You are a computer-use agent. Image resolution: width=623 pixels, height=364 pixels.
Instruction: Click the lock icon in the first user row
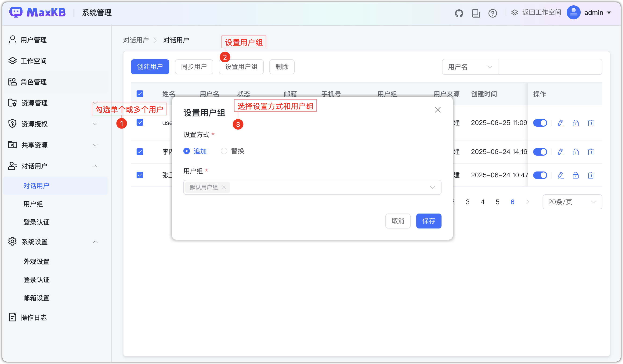576,123
